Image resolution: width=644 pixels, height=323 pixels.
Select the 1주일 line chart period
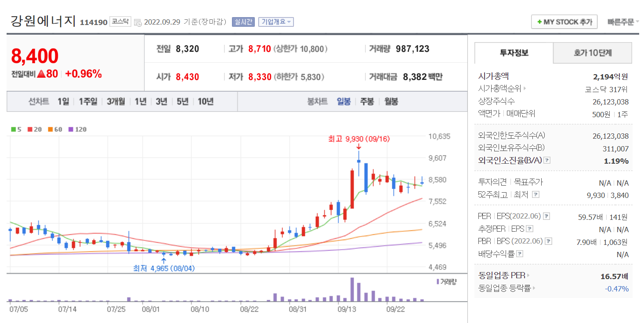pyautogui.click(x=88, y=101)
